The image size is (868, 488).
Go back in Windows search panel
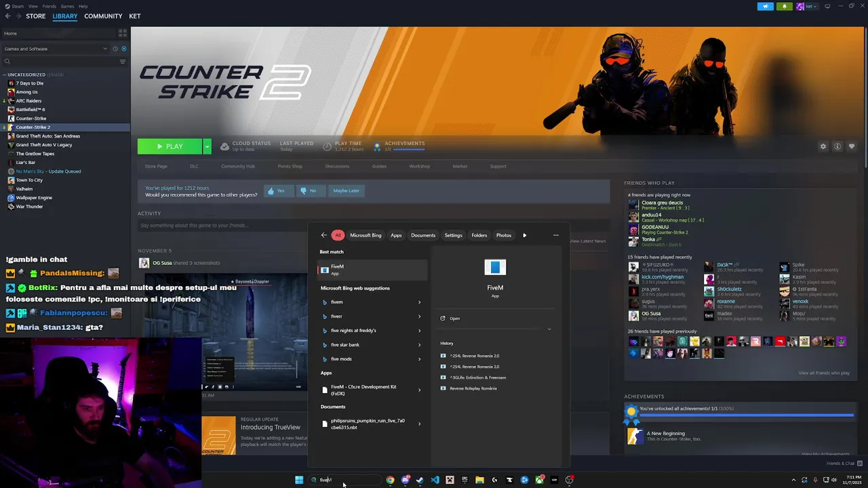323,235
